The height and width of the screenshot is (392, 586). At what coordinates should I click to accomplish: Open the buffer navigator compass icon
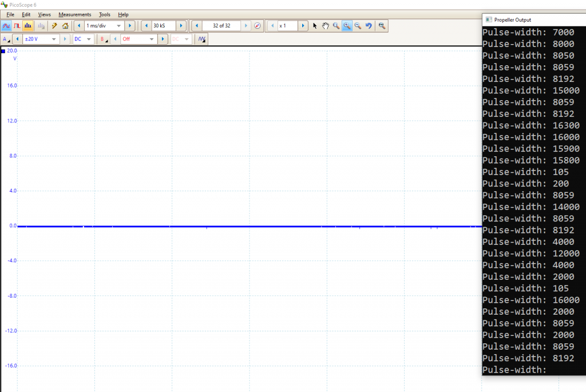click(x=258, y=26)
